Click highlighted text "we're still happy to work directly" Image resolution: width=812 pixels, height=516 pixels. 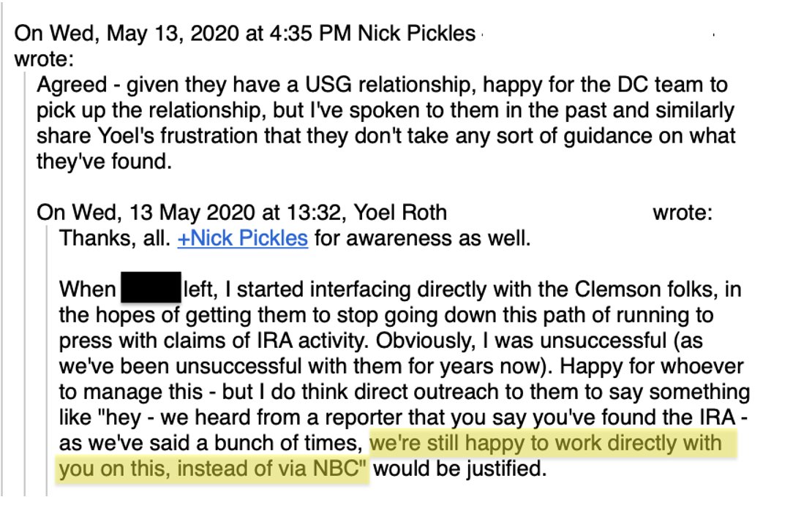(x=545, y=444)
